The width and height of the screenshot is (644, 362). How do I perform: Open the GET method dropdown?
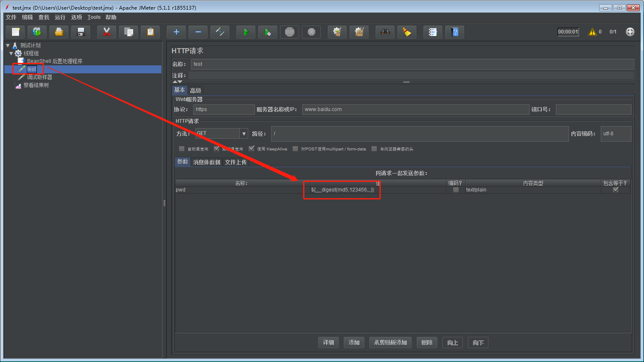coord(244,134)
